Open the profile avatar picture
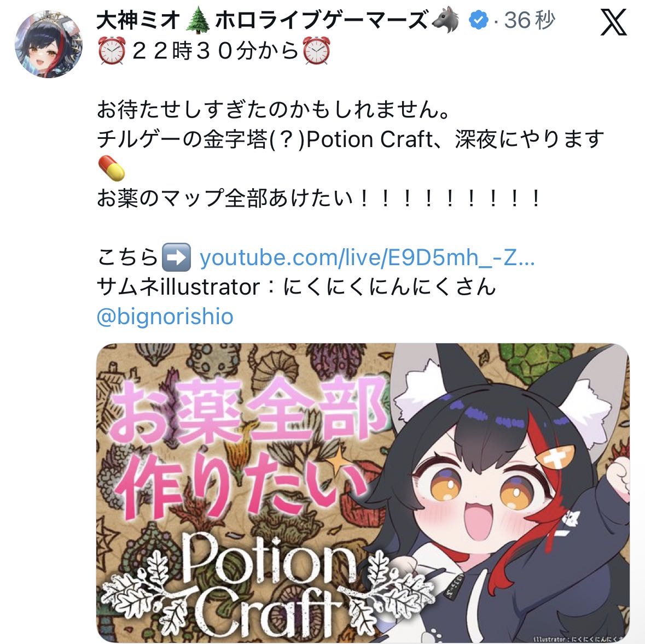The width and height of the screenshot is (645, 644). (x=49, y=44)
